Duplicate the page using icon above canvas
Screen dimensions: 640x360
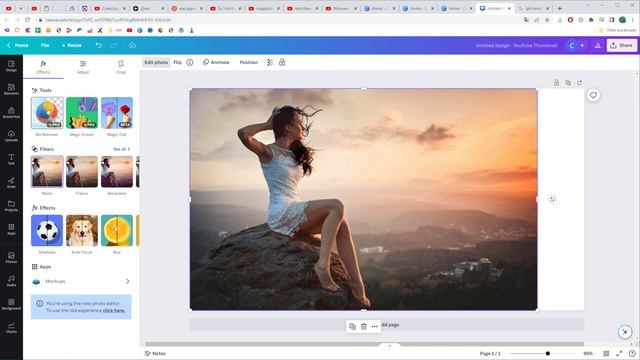pyautogui.click(x=568, y=82)
